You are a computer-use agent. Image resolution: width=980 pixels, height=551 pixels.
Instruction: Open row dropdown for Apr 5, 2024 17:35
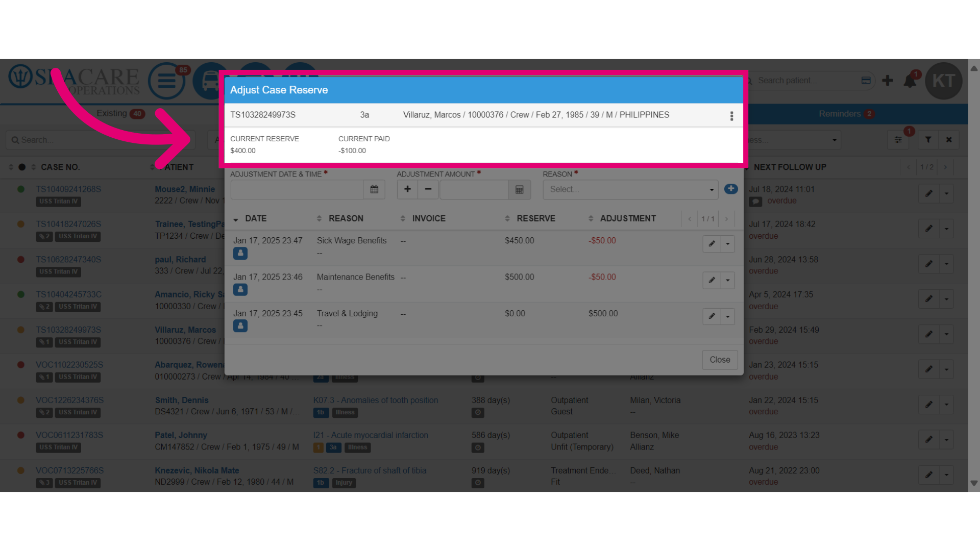946,299
